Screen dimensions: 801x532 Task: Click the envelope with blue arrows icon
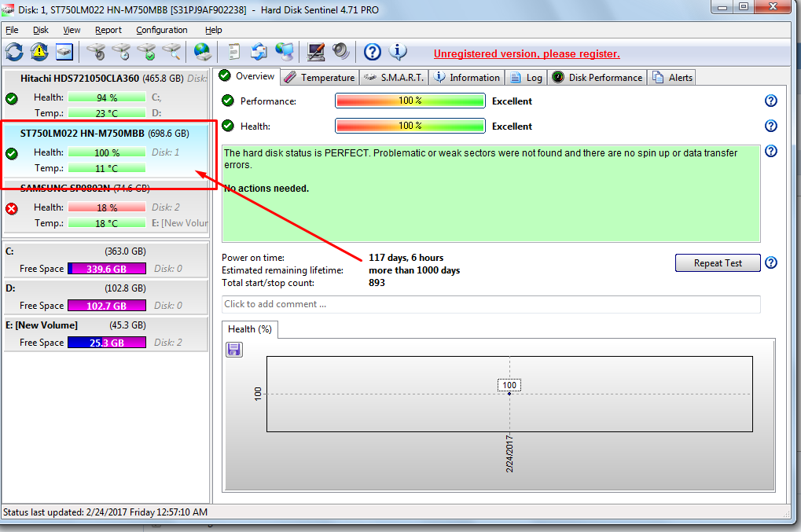pyautogui.click(x=259, y=52)
